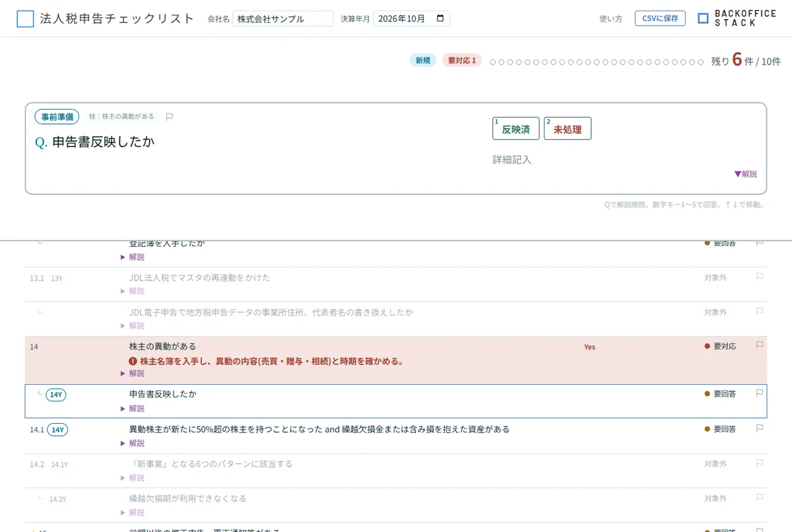The width and height of the screenshot is (792, 532).
Task: Expand 解説 under JDL電子申告 row
Action: (133, 325)
